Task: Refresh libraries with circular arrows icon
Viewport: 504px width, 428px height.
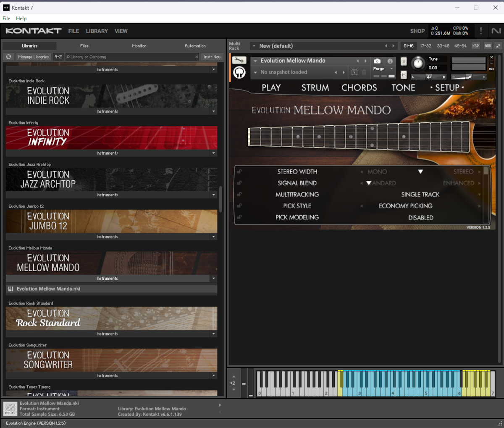Action: [x=8, y=57]
